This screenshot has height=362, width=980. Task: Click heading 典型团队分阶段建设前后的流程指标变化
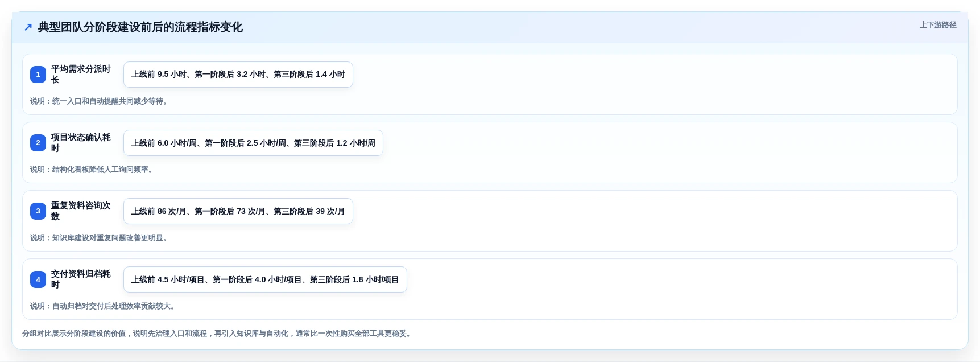pyautogui.click(x=140, y=27)
